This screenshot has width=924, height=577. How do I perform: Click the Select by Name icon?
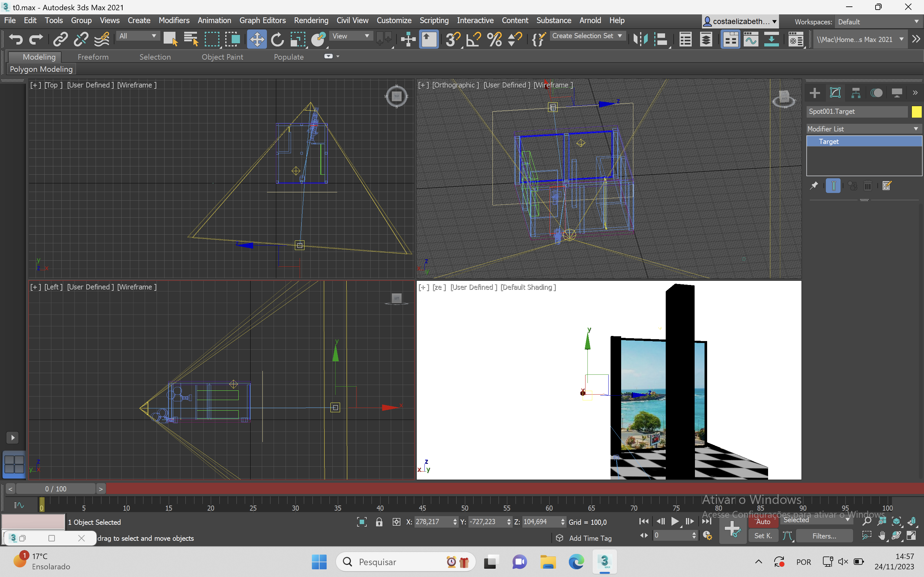[191, 39]
